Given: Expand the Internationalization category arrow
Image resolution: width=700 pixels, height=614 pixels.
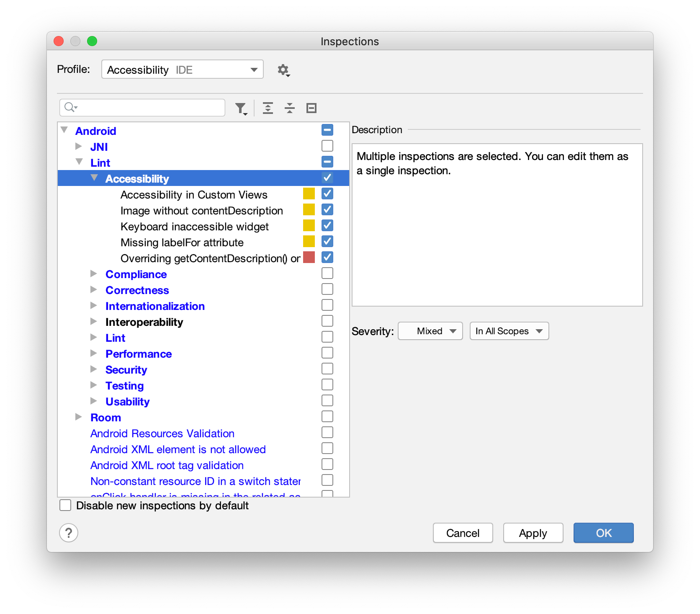Looking at the screenshot, I should pos(94,305).
